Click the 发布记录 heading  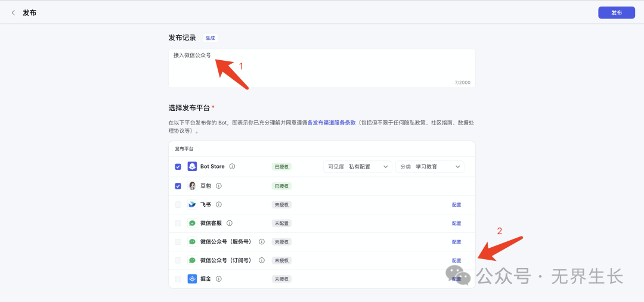pyautogui.click(x=182, y=38)
